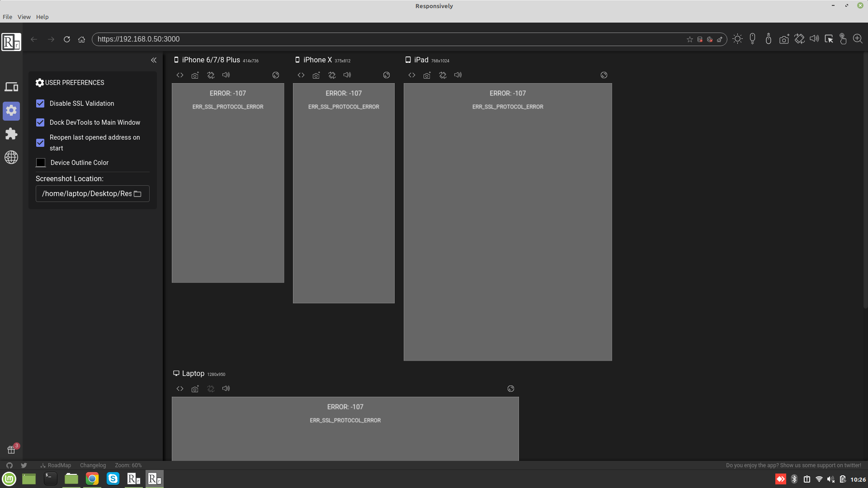Open Device Outline Color swatch
Viewport: 868px width, 488px height.
pos(41,163)
